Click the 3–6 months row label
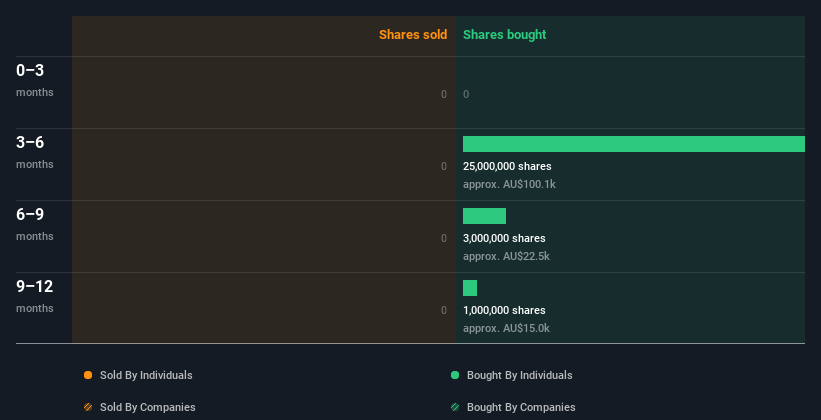Image resolution: width=821 pixels, height=420 pixels. (x=35, y=152)
